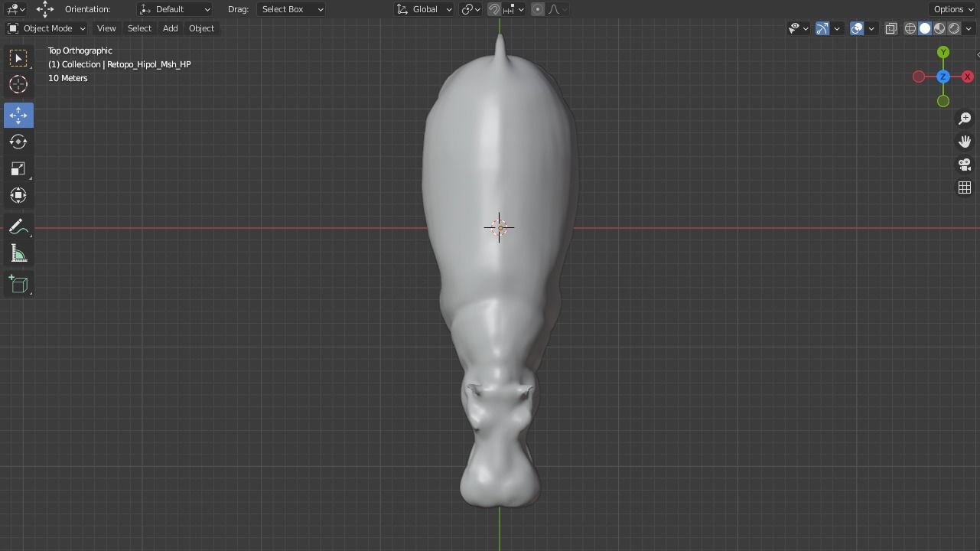This screenshot has height=551, width=980.
Task: Activate the 3D Cursor tool
Action: 18,85
